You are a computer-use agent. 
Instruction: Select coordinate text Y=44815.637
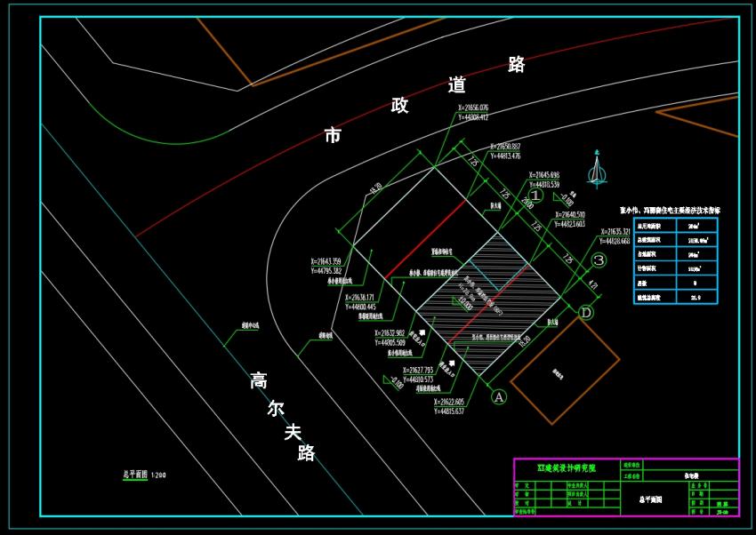(449, 411)
